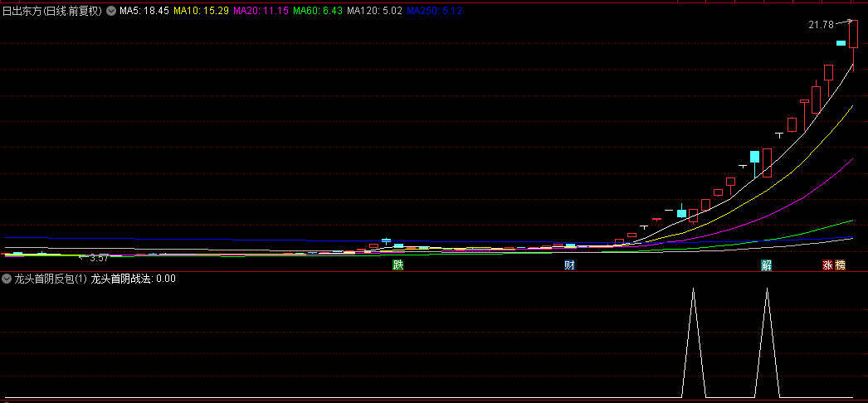Click the red 涨 event marker

point(828,265)
